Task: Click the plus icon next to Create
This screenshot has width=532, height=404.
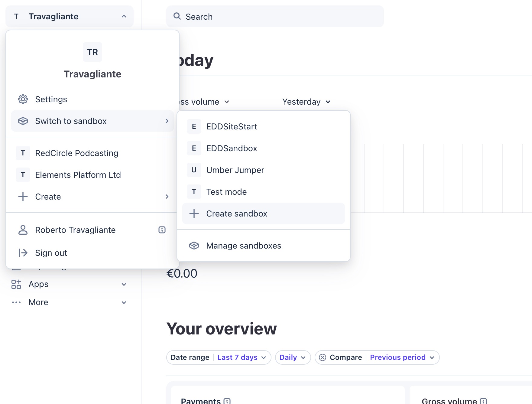Action: pos(23,197)
